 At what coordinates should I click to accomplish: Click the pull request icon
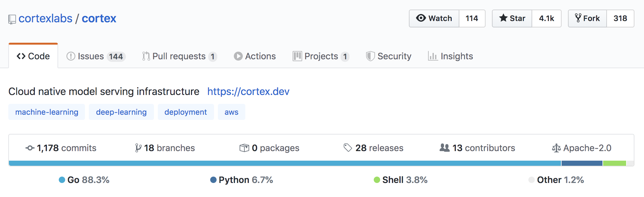[x=146, y=56]
